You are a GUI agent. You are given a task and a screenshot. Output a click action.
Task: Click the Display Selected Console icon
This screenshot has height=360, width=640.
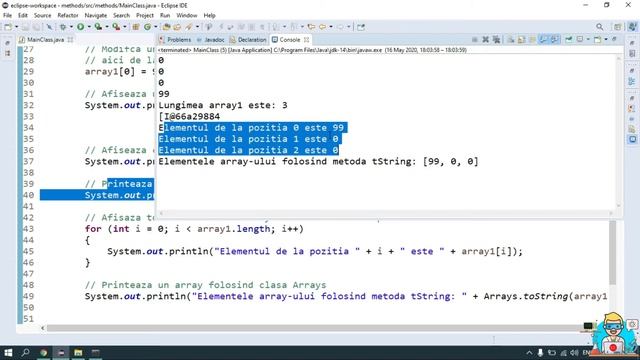(580, 40)
